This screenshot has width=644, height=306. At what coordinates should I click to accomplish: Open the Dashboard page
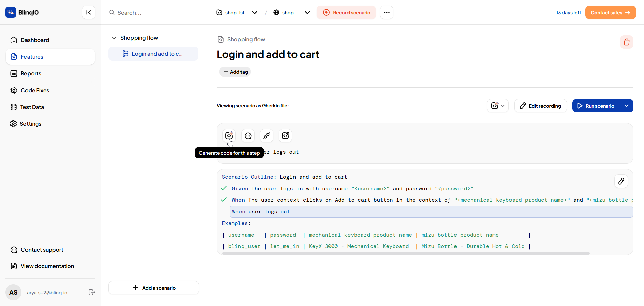pyautogui.click(x=50, y=40)
